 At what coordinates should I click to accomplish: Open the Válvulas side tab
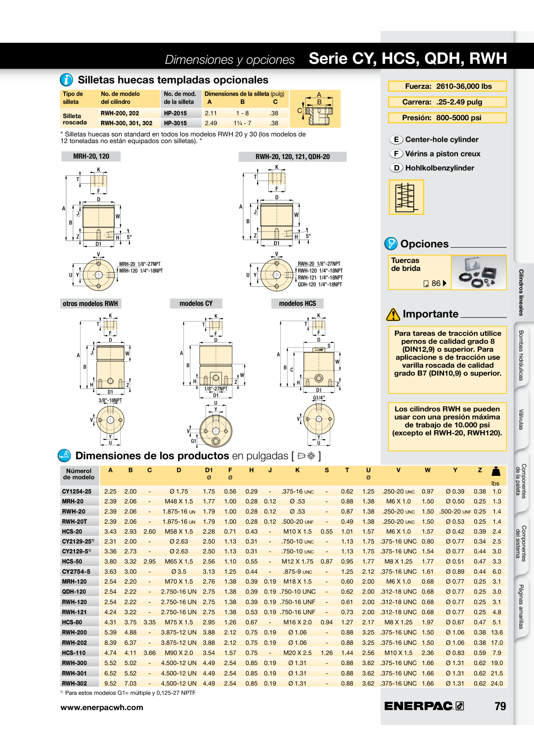521,419
